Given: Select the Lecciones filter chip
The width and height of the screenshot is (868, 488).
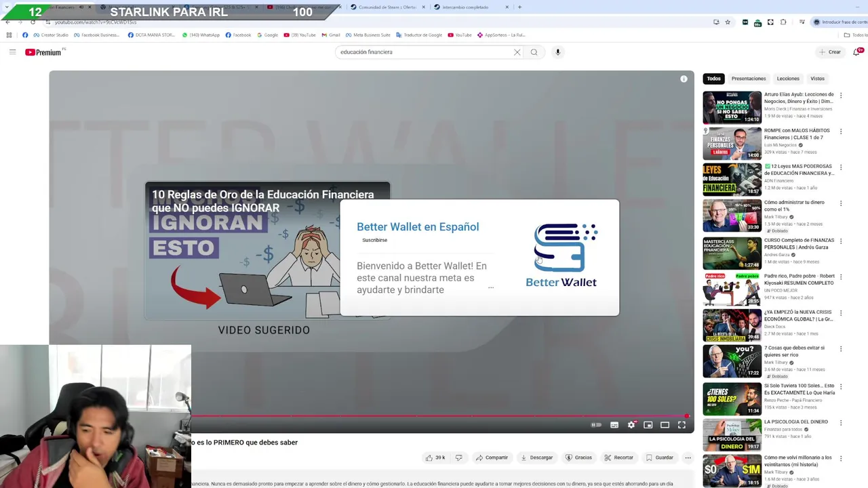Looking at the screenshot, I should click(x=788, y=79).
